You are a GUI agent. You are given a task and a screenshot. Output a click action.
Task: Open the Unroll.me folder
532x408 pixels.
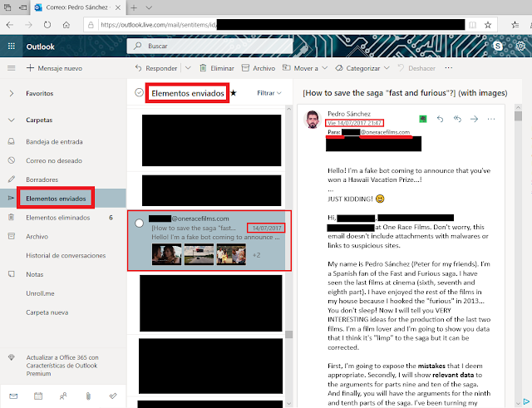40,293
